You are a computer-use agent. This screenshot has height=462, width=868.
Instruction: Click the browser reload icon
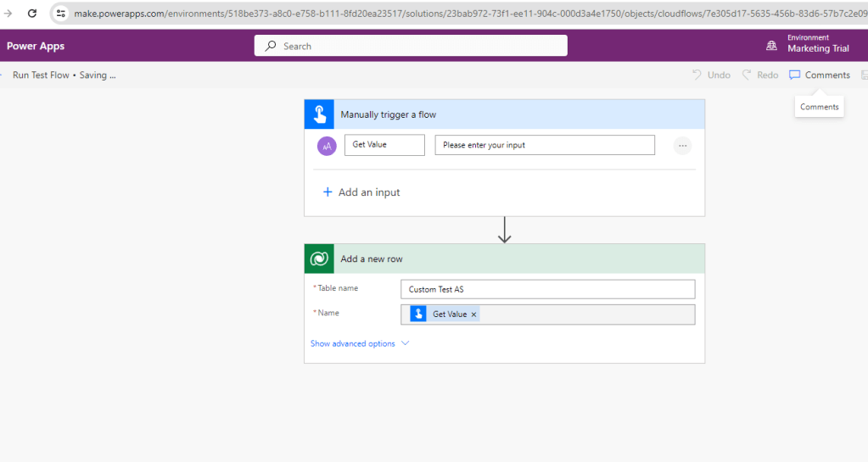point(32,14)
